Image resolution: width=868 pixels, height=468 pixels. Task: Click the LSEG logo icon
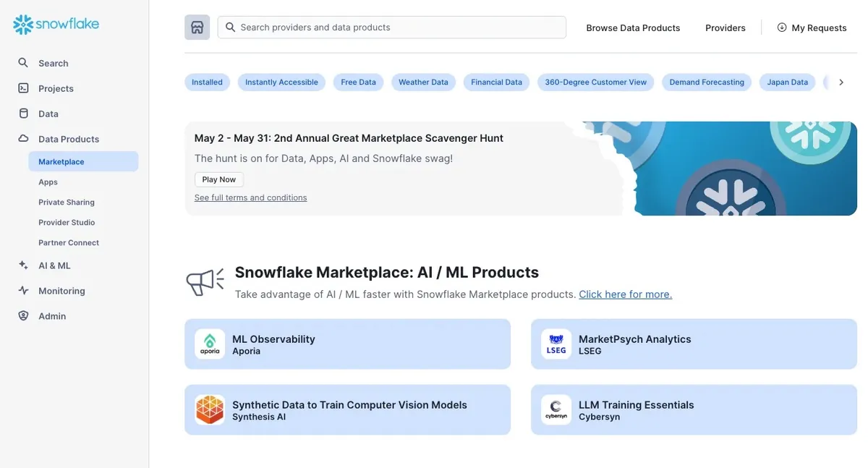coord(556,344)
